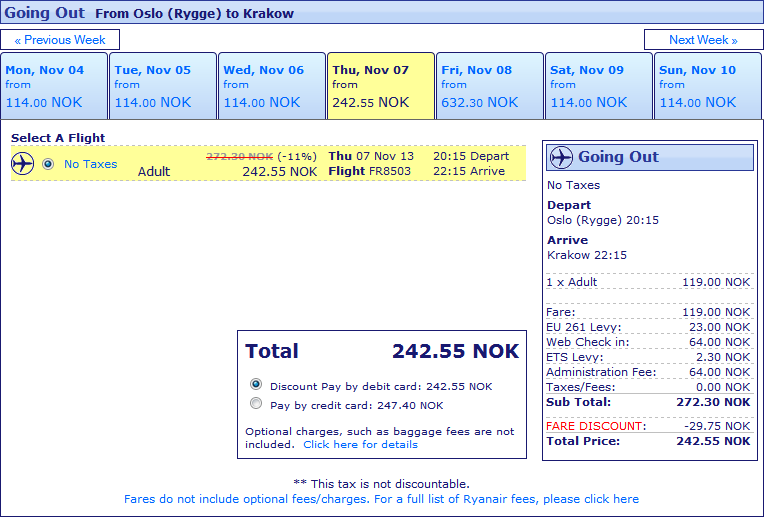Click the Total 242.55 NOK amount
This screenshot has width=767, height=519.
tap(455, 351)
